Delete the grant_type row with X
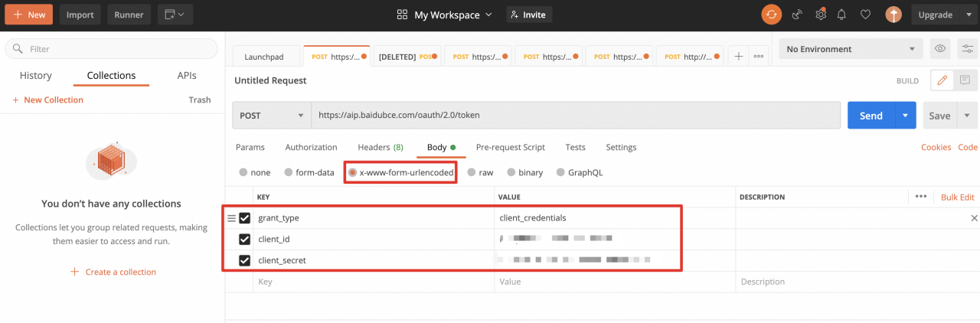This screenshot has height=323, width=980. pyautogui.click(x=974, y=218)
